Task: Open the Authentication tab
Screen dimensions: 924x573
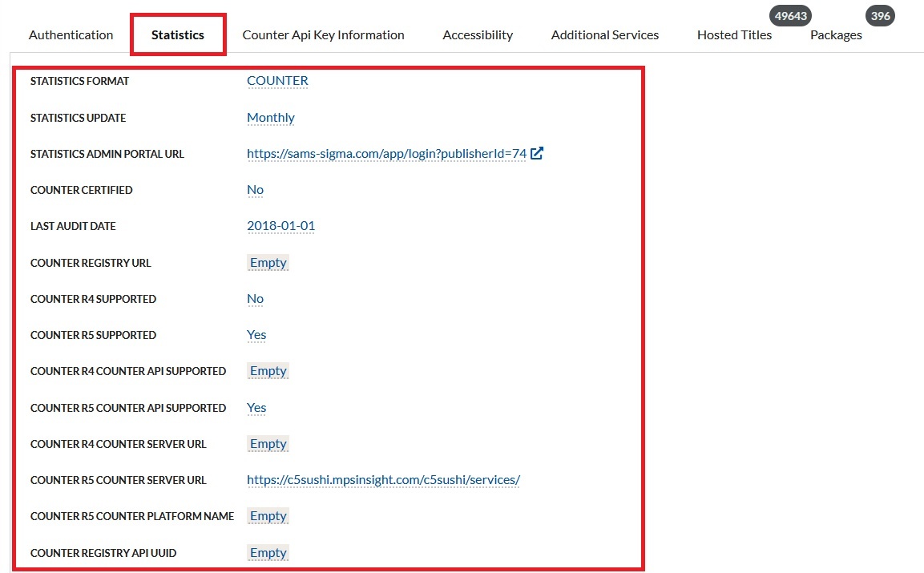Action: click(71, 35)
